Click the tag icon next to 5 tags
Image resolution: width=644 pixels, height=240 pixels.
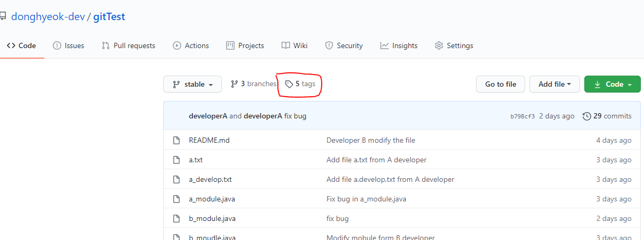289,84
